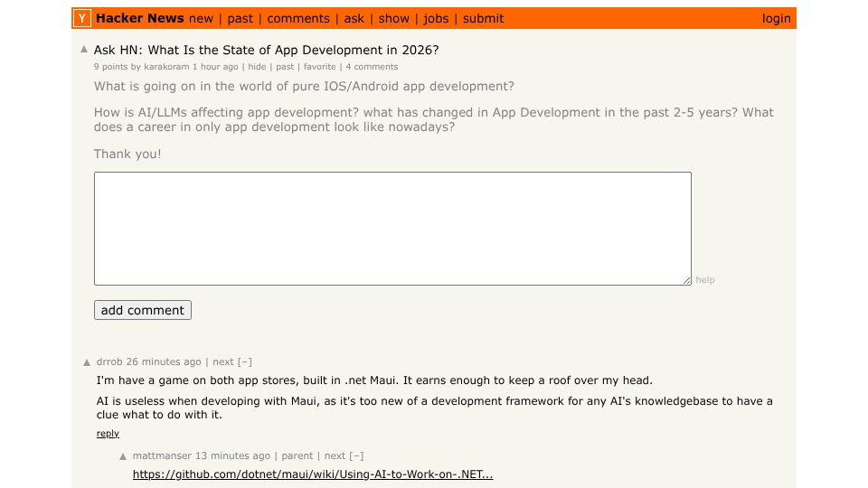Go to parent of mattmanser's comment

point(297,455)
